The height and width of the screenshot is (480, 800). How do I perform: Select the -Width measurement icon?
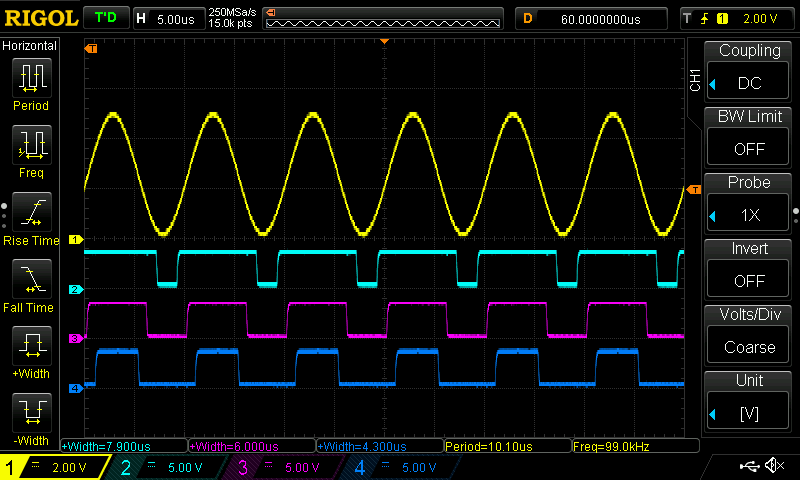pos(32,412)
